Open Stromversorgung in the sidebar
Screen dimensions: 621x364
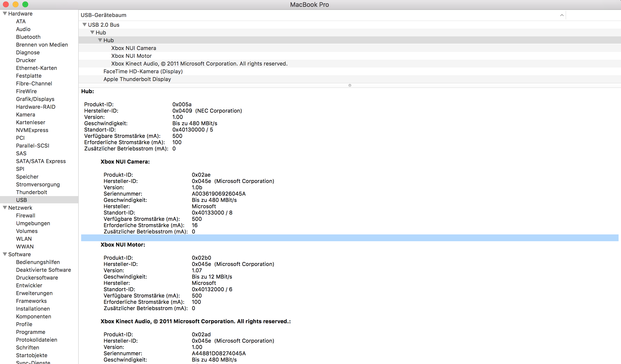point(38,184)
